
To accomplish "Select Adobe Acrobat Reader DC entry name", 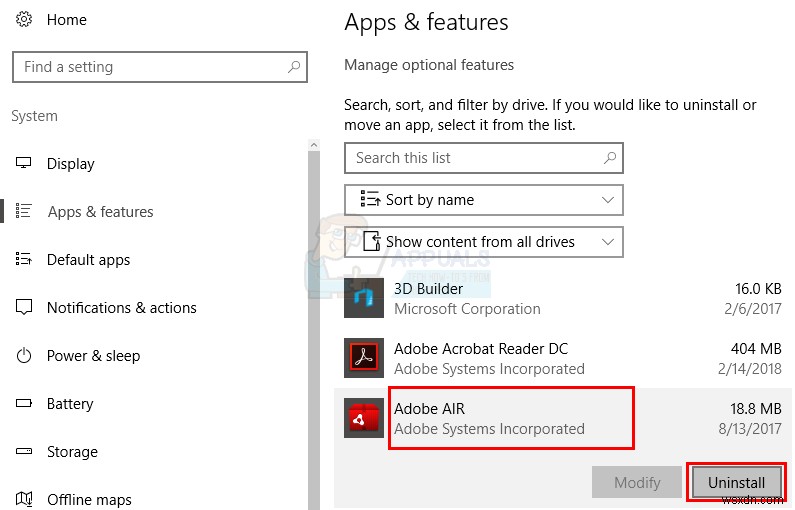I will 481,349.
